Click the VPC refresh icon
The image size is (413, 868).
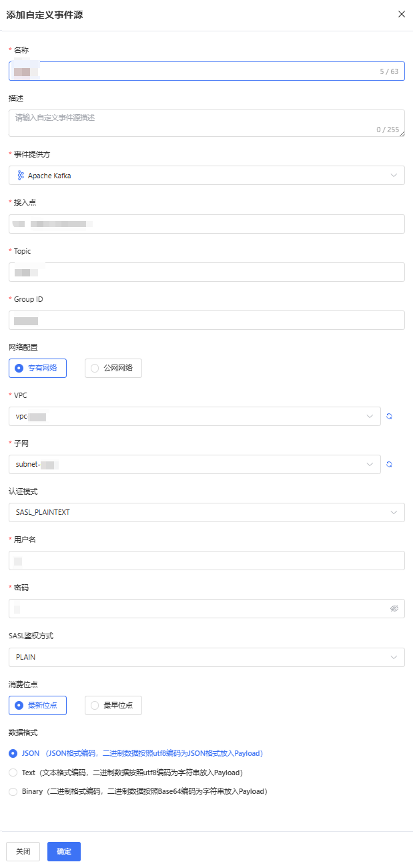click(x=389, y=416)
